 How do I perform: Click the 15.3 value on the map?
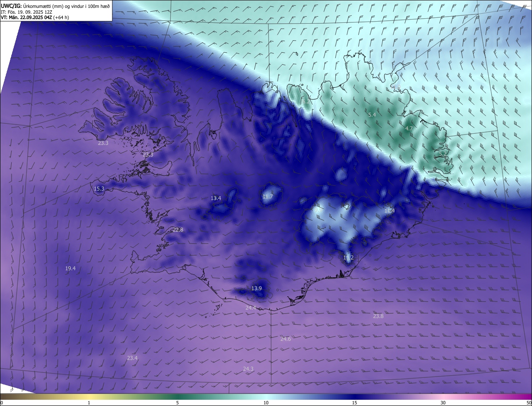[99, 188]
